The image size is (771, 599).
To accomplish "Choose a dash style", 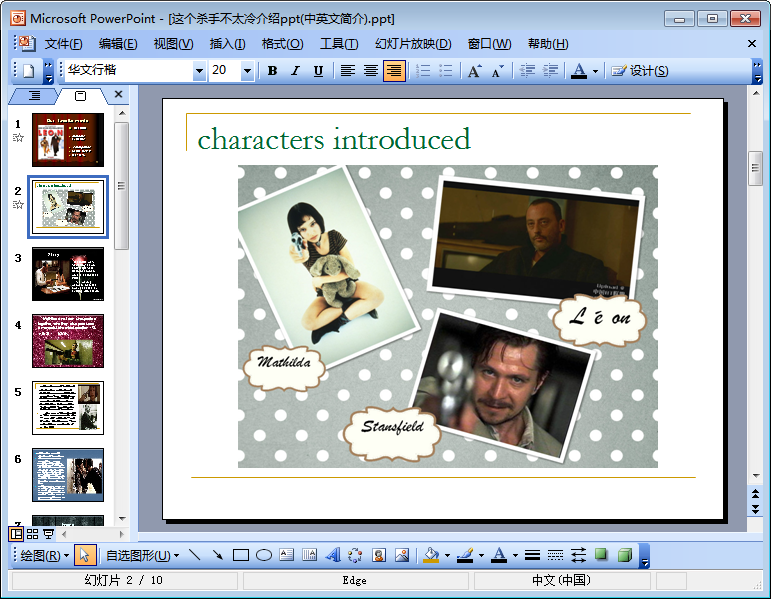I will coord(555,556).
